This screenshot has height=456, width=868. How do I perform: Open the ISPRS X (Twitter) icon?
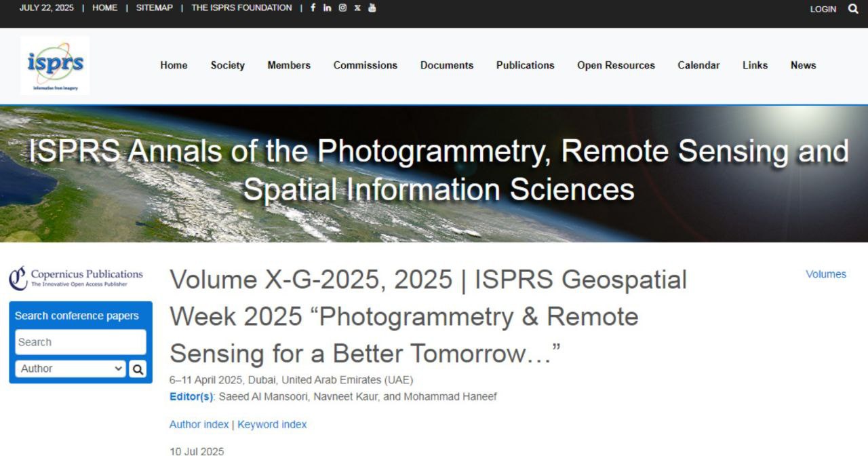357,8
